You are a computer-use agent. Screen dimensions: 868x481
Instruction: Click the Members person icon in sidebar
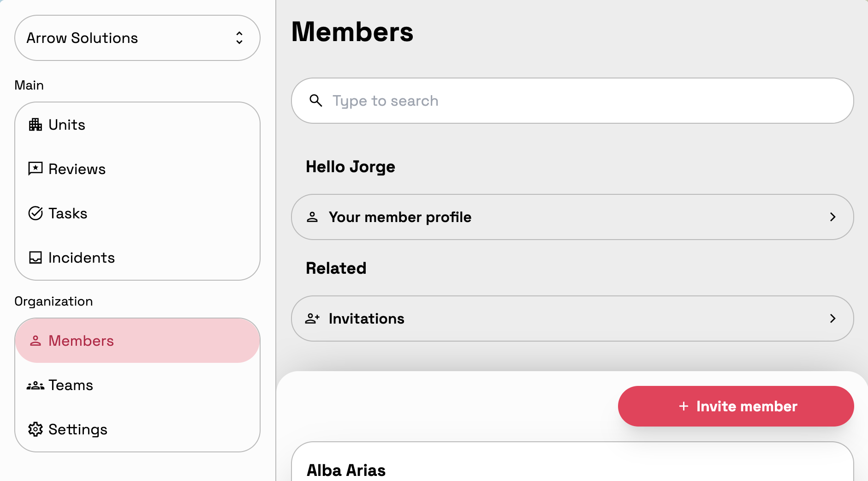pos(36,341)
